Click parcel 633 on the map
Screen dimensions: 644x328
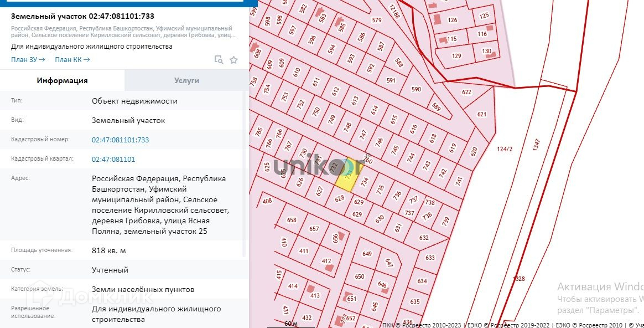tap(429, 258)
